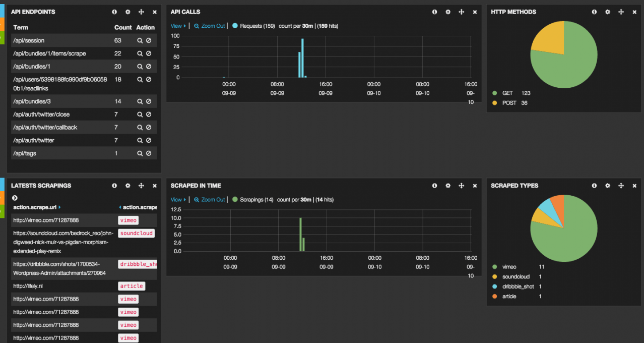This screenshot has width=644, height=343.
Task: Exclude /api/session using its ban icon
Action: click(x=149, y=40)
